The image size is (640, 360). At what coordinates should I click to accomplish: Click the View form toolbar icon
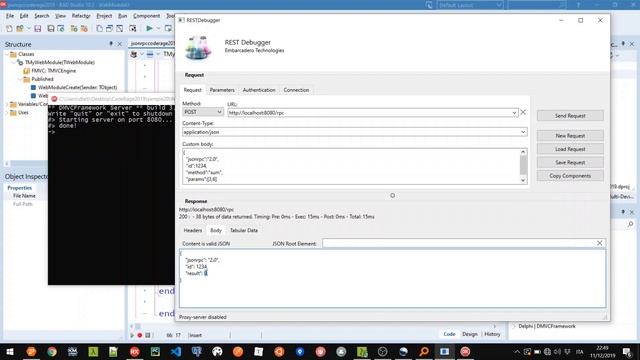point(109,29)
